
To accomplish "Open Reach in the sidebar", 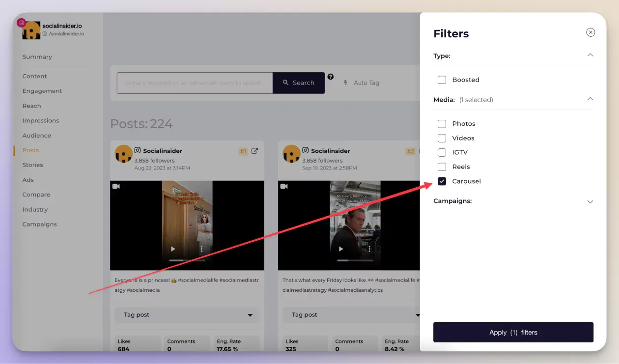I will click(31, 106).
